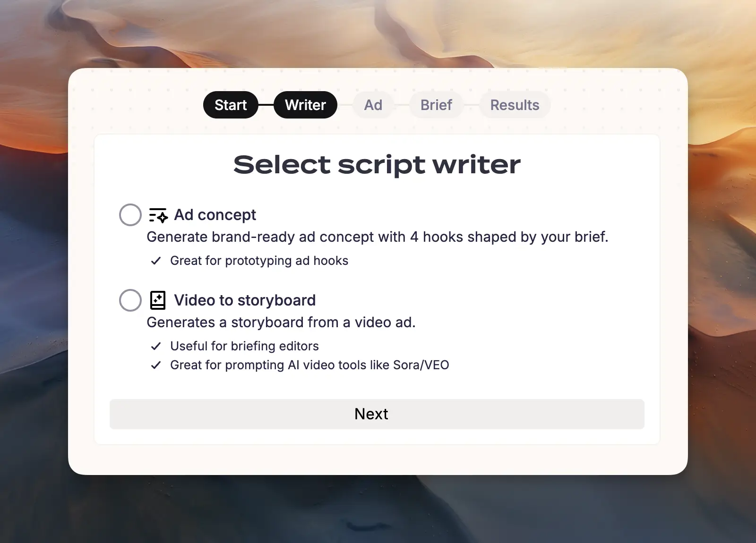Click 'Generates a storyboard from a video ad' text
This screenshot has width=756, height=543.
[281, 322]
